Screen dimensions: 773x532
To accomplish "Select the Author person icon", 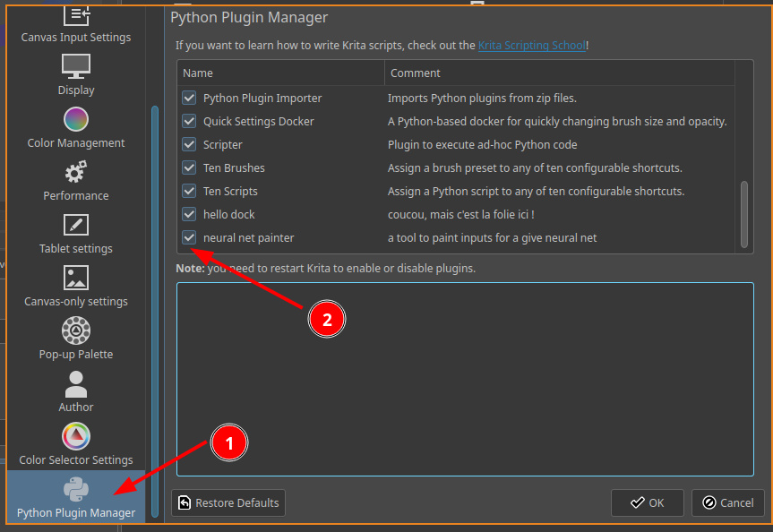I will click(76, 384).
